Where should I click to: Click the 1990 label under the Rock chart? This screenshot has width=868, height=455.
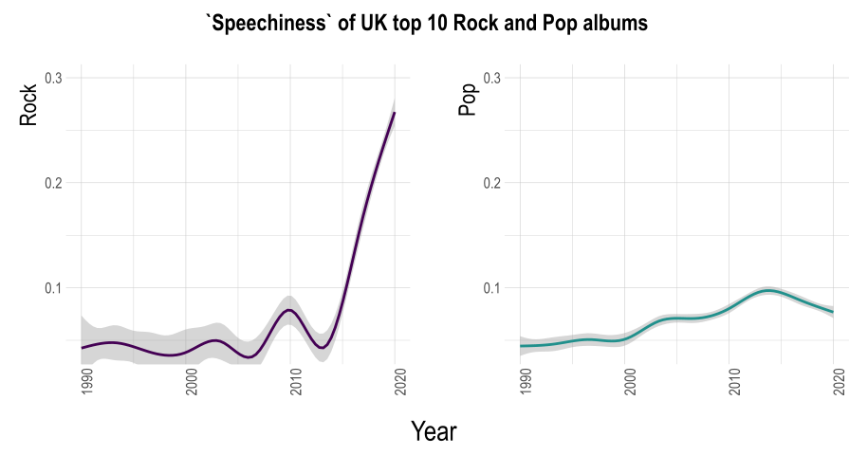coord(87,384)
